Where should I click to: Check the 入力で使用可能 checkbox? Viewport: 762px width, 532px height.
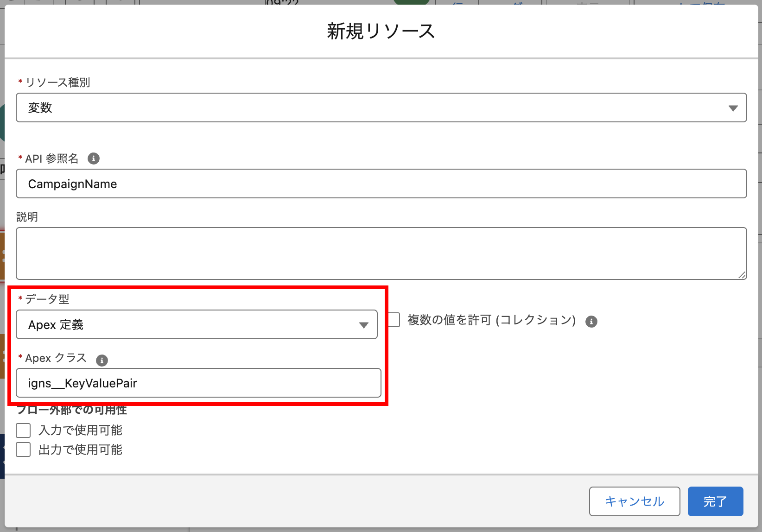pyautogui.click(x=23, y=430)
